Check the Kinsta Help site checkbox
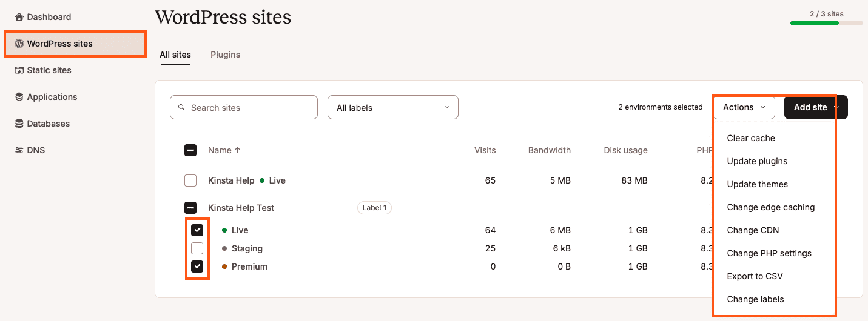Image resolution: width=868 pixels, height=321 pixels. (190, 180)
